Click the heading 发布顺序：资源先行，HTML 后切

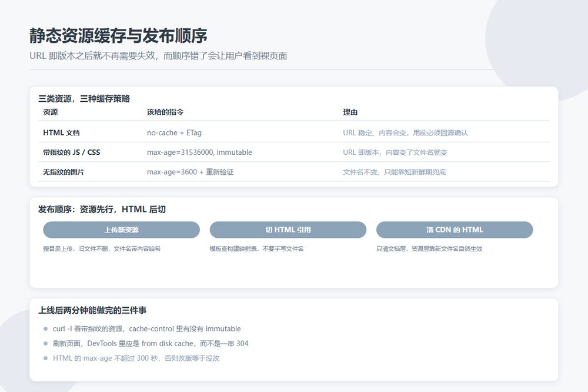pyautogui.click(x=102, y=209)
